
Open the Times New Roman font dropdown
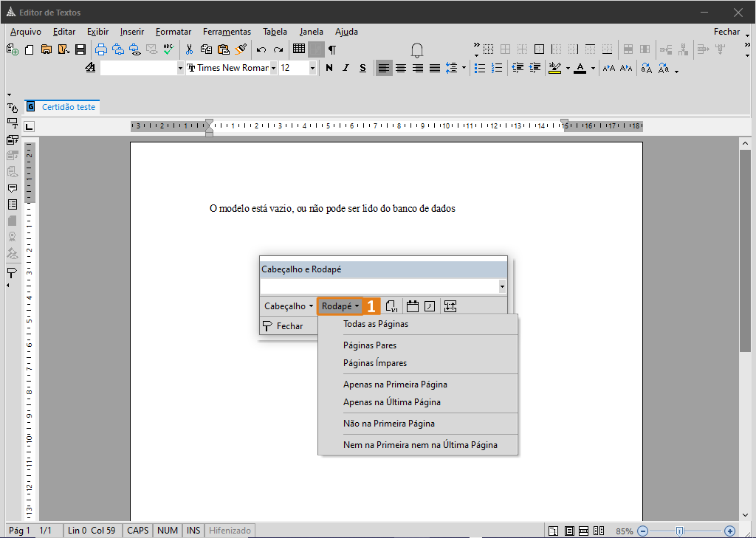click(x=273, y=68)
